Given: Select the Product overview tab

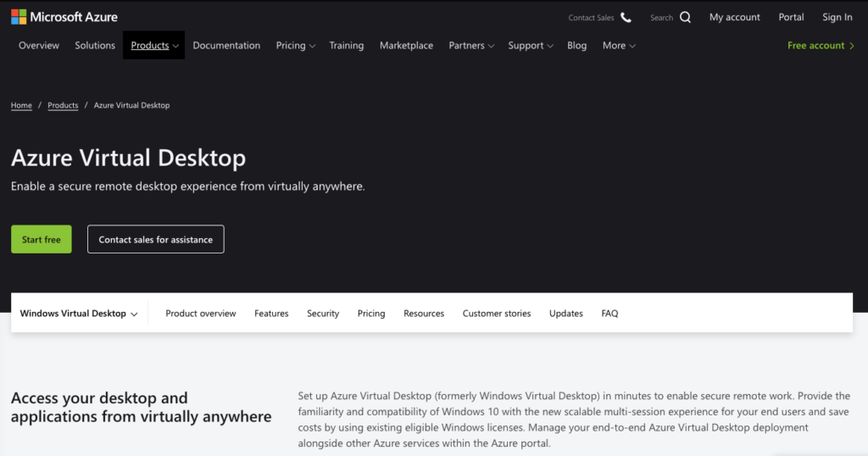Looking at the screenshot, I should (x=201, y=314).
